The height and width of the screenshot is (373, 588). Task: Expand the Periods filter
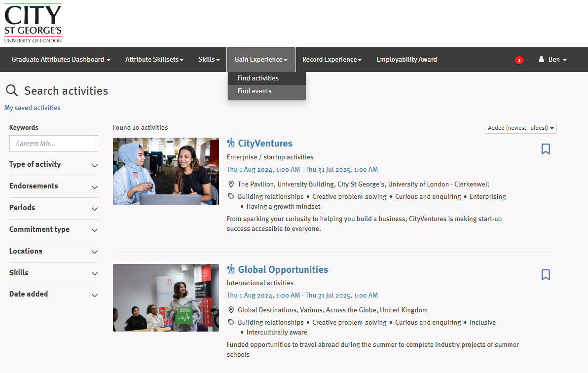pyautogui.click(x=54, y=208)
